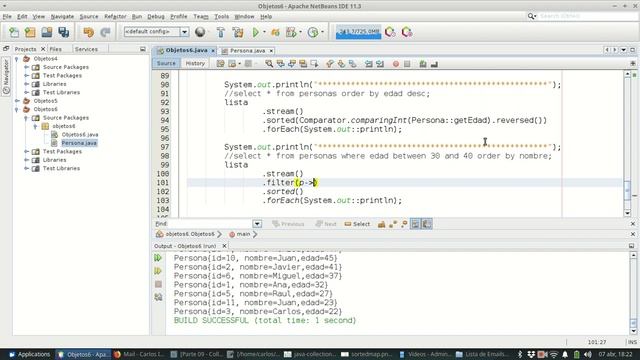Open the Find field history dropdown arrow
This screenshot has width=640, height=360.
click(x=257, y=224)
